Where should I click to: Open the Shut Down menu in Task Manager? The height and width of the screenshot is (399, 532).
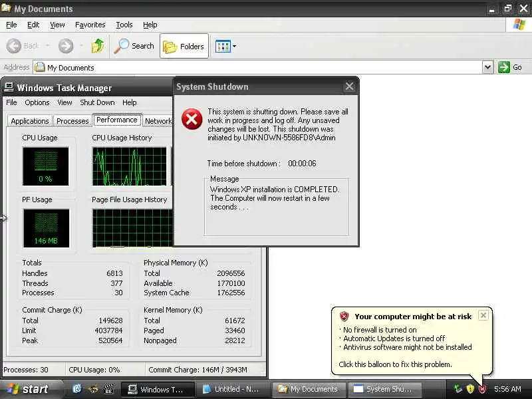pos(97,102)
